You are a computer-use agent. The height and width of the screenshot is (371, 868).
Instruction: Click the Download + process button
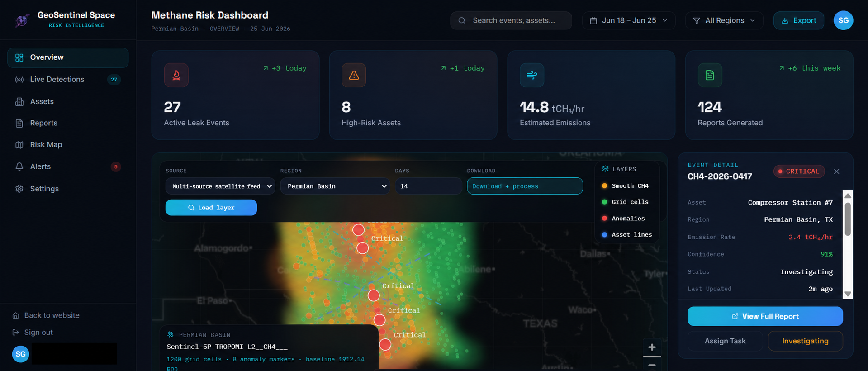click(x=525, y=186)
